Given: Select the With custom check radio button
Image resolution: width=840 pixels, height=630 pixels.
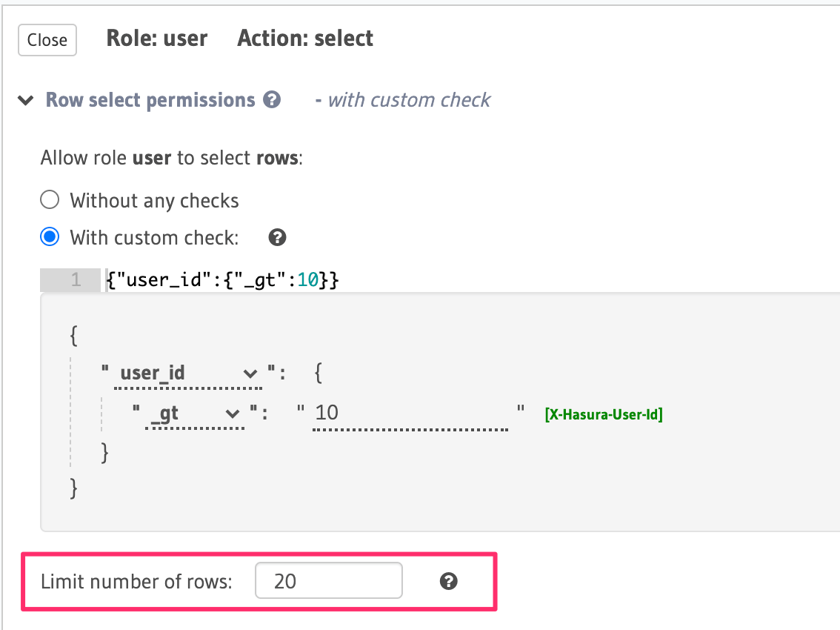Looking at the screenshot, I should click(x=50, y=237).
